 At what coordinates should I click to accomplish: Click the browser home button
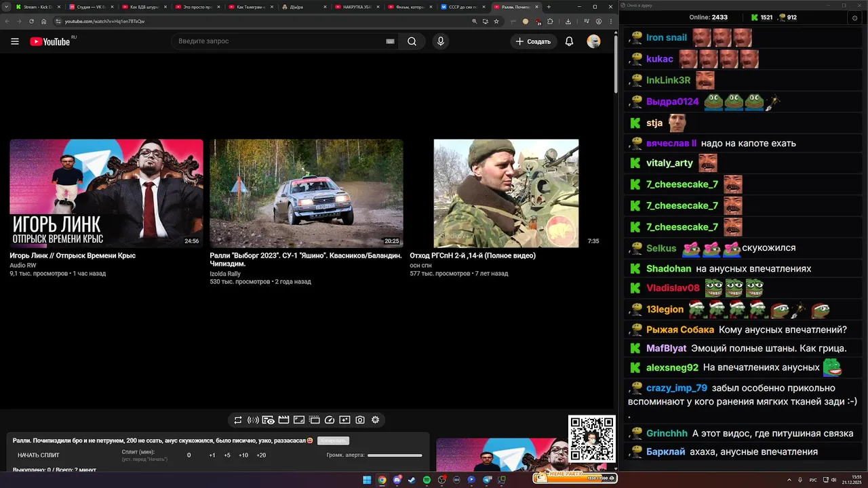click(x=44, y=21)
